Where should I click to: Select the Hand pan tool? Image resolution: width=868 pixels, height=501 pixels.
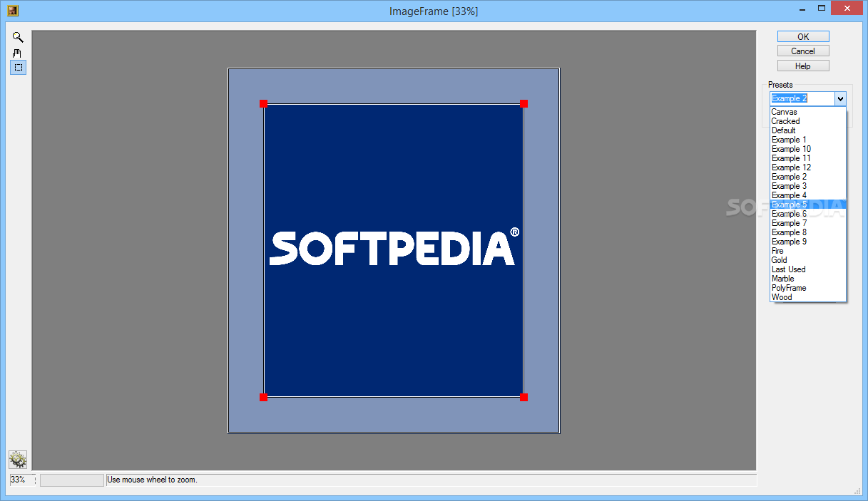coord(18,53)
